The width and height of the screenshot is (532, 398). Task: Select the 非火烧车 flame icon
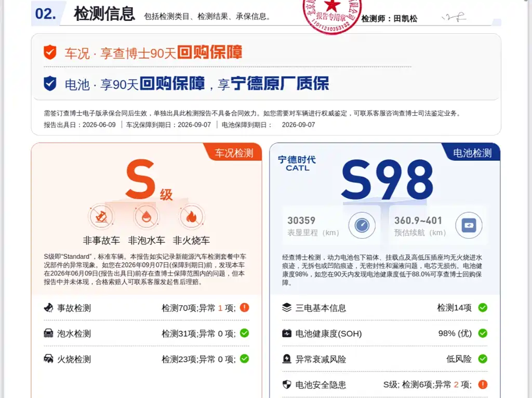(191, 216)
